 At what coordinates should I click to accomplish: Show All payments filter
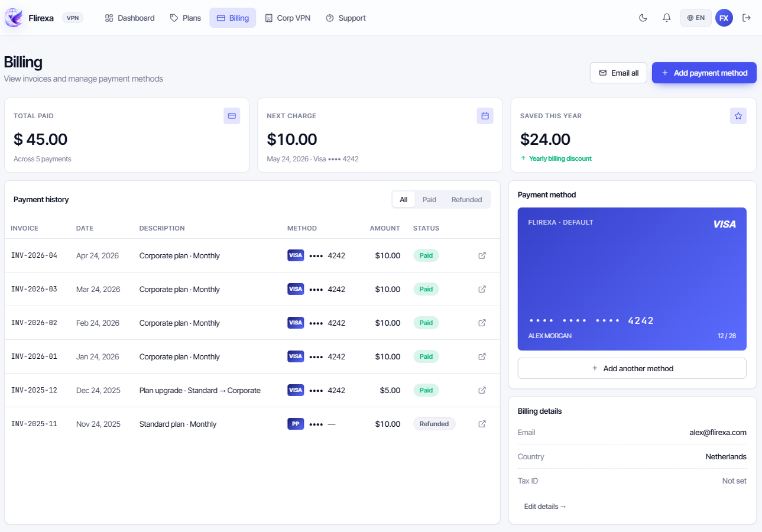[404, 200]
